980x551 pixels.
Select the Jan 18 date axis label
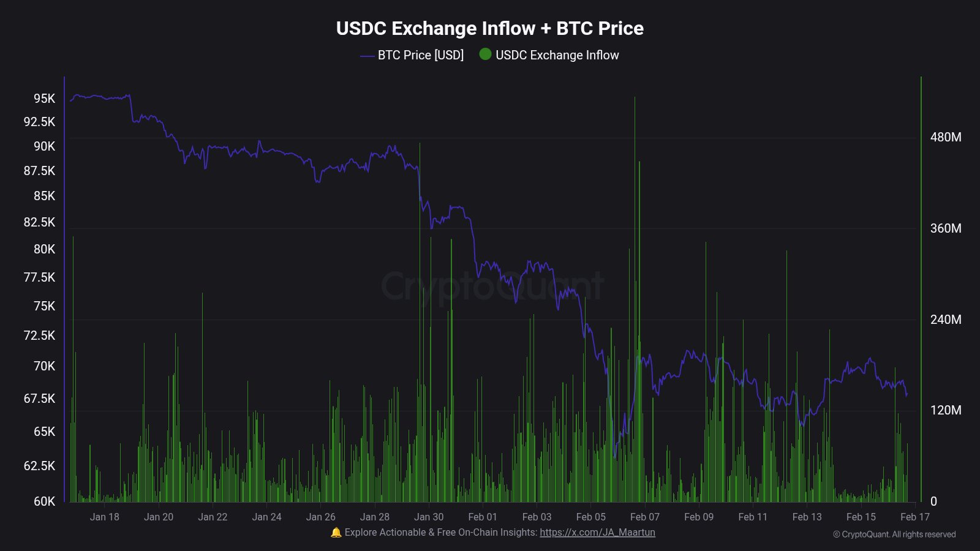pos(104,517)
